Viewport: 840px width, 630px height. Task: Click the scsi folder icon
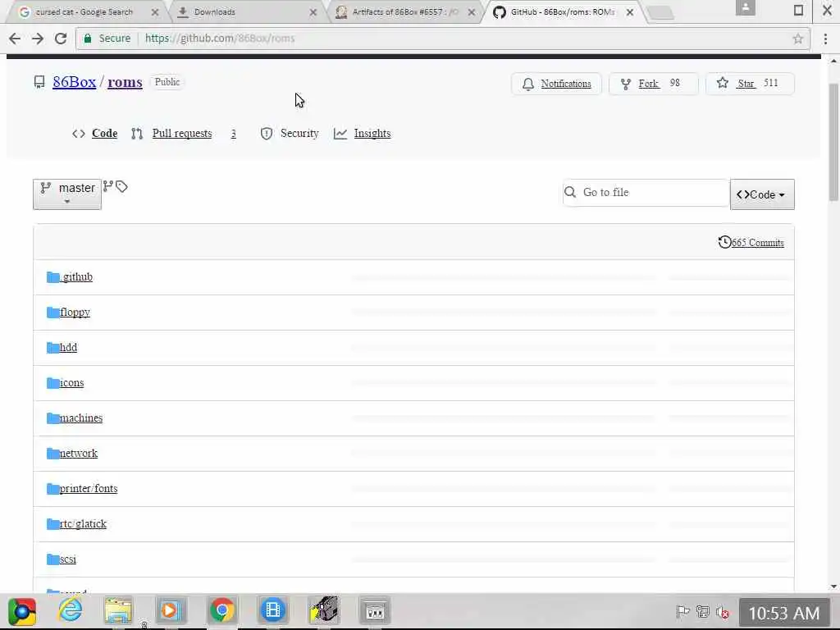point(52,559)
